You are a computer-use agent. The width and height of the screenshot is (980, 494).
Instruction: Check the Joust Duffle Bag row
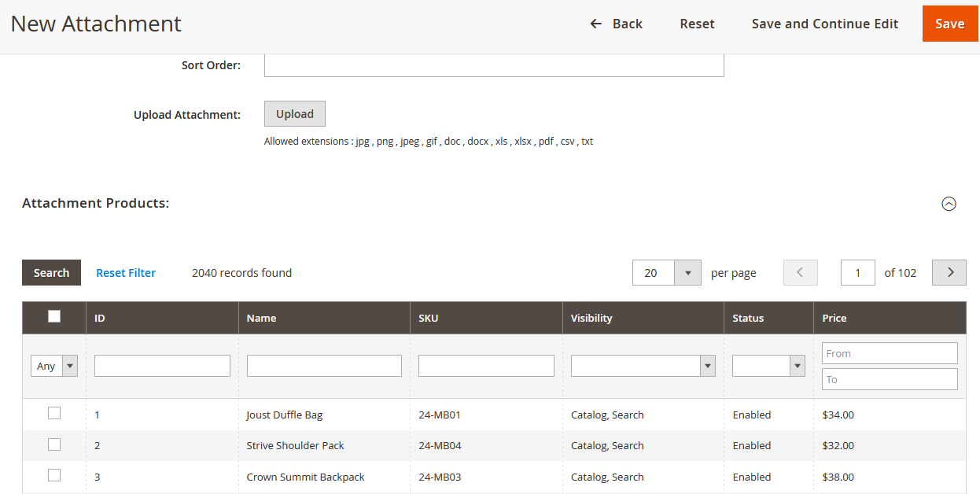[x=54, y=413]
